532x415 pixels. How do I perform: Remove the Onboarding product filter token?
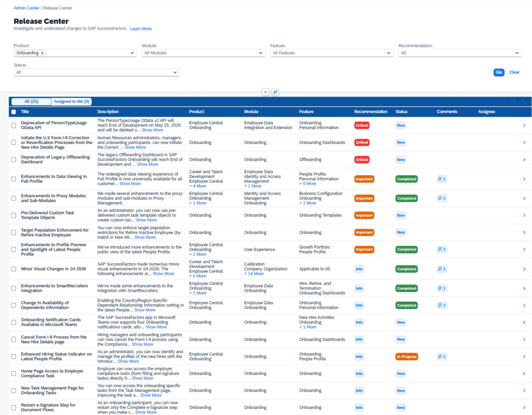[x=42, y=53]
